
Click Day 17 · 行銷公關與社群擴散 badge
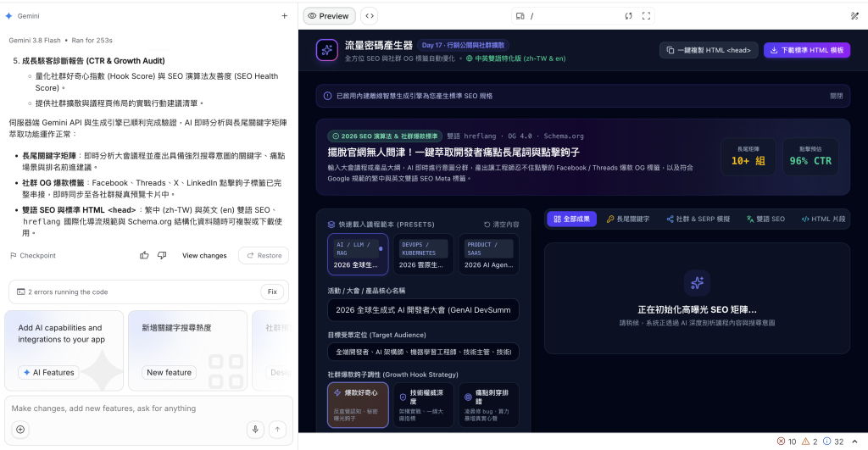tap(464, 46)
